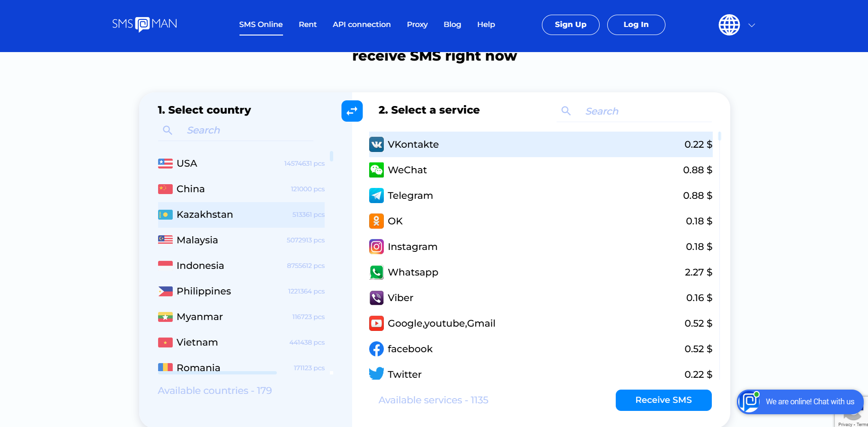This screenshot has width=868, height=427.
Task: Click the Whatsapp 2.27 $ price
Action: point(699,272)
